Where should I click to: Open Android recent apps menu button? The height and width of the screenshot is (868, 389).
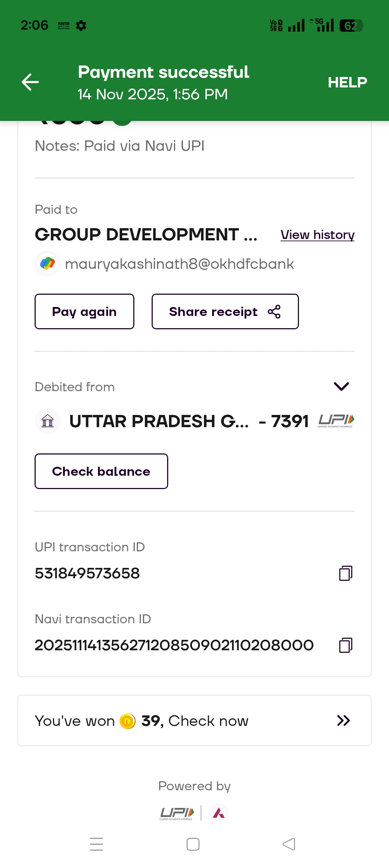[97, 844]
